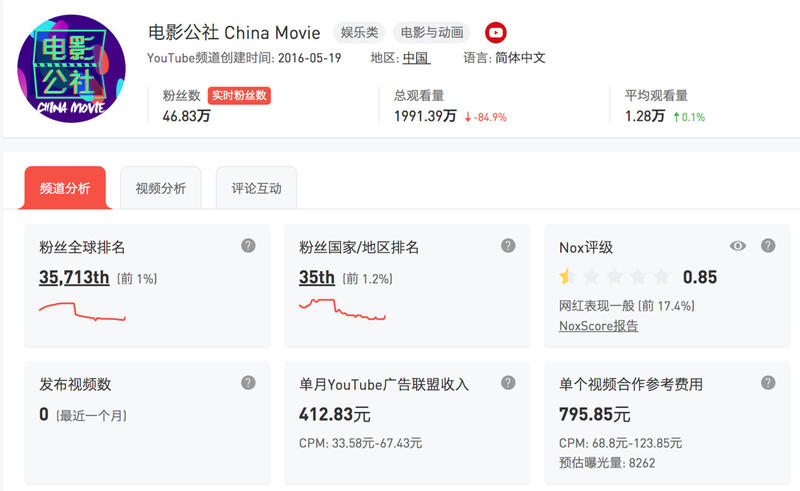The width and height of the screenshot is (800, 491).
Task: Click the total views 1991.39万
Action: point(425,116)
